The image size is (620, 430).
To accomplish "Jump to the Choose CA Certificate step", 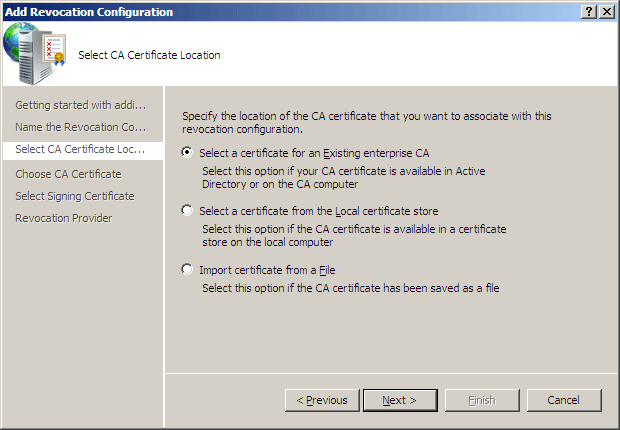I will (68, 174).
